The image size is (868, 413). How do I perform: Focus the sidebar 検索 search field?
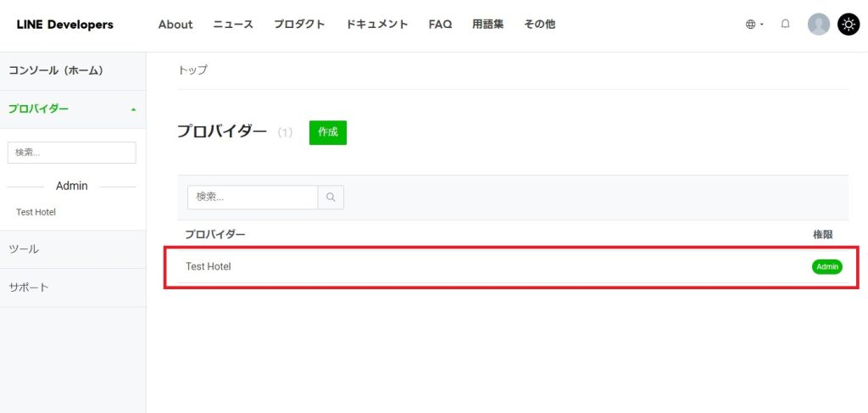(71, 153)
